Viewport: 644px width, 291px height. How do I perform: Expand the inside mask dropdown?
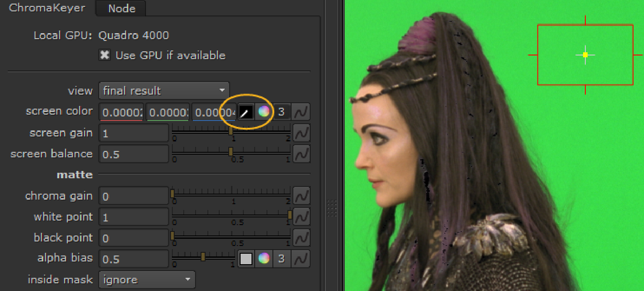pyautogui.click(x=147, y=280)
